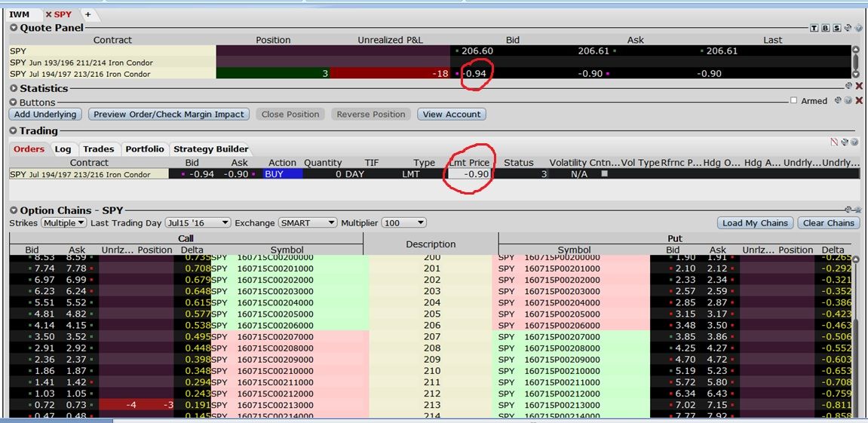Click the Lmt Price field showing -0.90
The height and width of the screenshot is (423, 868).
point(469,174)
